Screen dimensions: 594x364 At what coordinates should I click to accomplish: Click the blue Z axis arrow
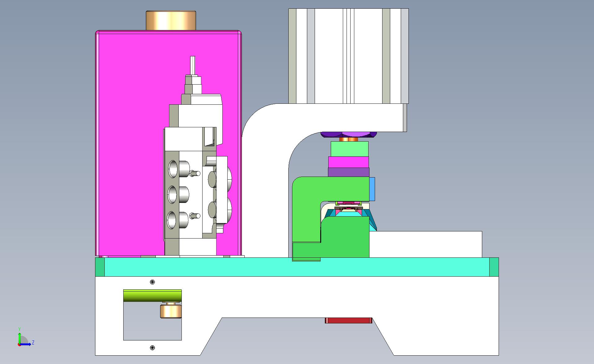pyautogui.click(x=28, y=344)
